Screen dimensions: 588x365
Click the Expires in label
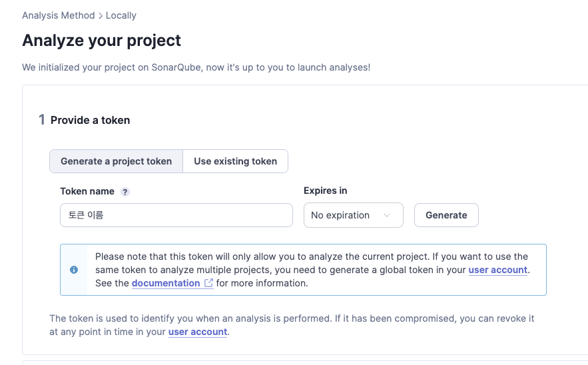pos(326,190)
